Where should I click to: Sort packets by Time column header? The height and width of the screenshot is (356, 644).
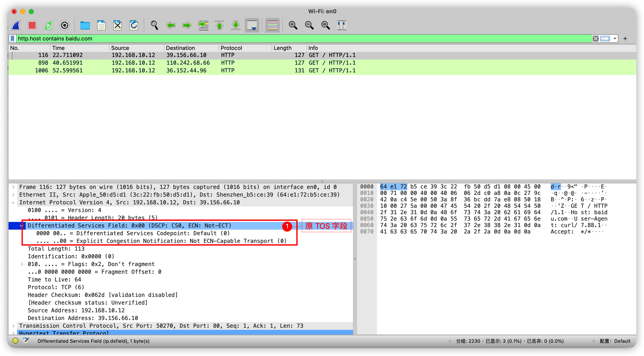pos(58,48)
